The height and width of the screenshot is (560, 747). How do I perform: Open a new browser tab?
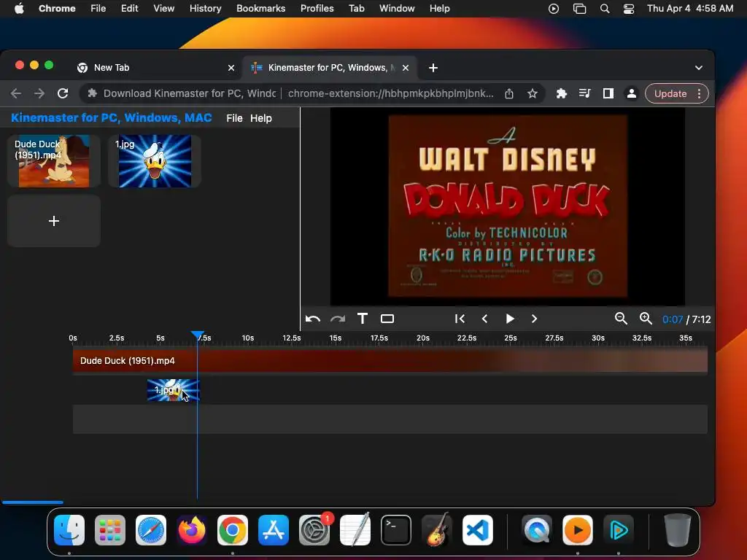pos(433,68)
